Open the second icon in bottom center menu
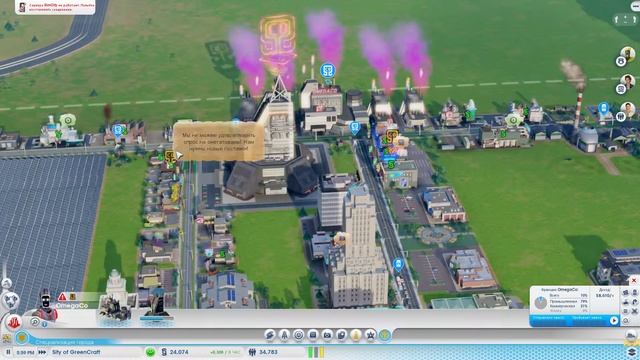 pyautogui.click(x=284, y=335)
